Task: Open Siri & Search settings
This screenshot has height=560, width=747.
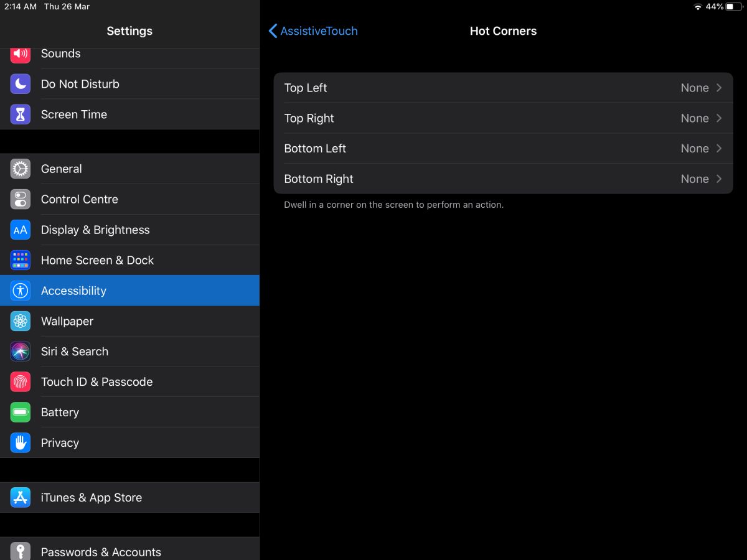Action: coord(129,352)
